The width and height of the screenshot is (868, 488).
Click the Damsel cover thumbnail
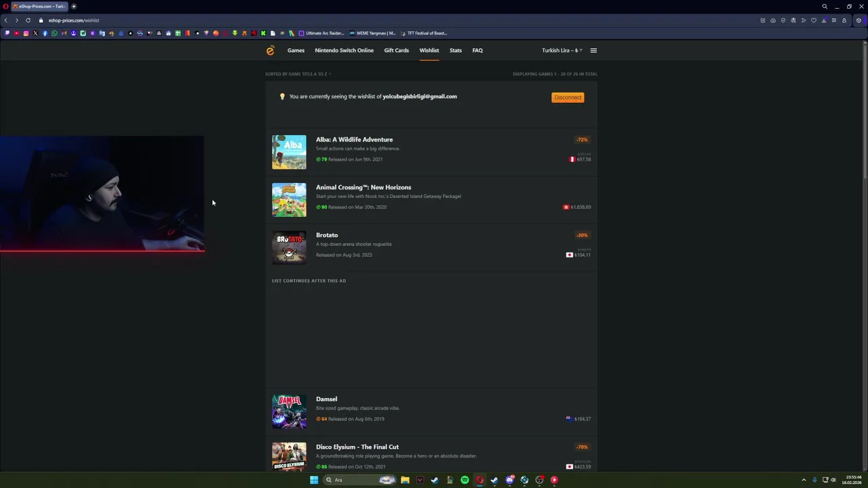(289, 411)
